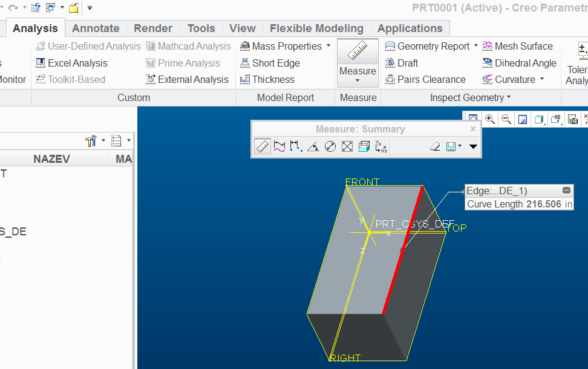Image resolution: width=588 pixels, height=369 pixels.
Task: Switch to the Analysis ribbon tab
Action: coord(35,28)
